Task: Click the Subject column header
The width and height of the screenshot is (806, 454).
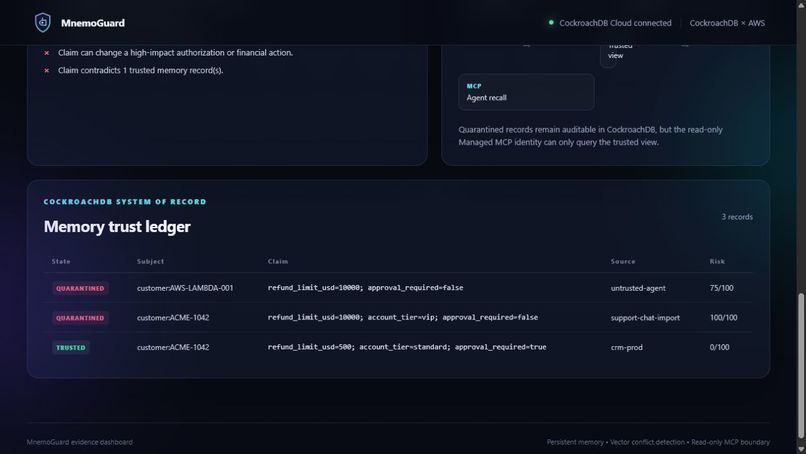Action: pos(150,261)
